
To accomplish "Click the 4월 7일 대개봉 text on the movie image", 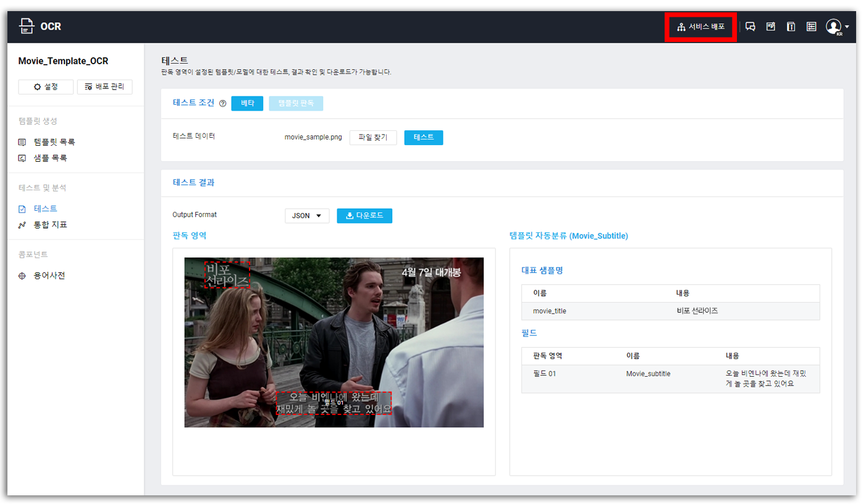I will coord(431,272).
